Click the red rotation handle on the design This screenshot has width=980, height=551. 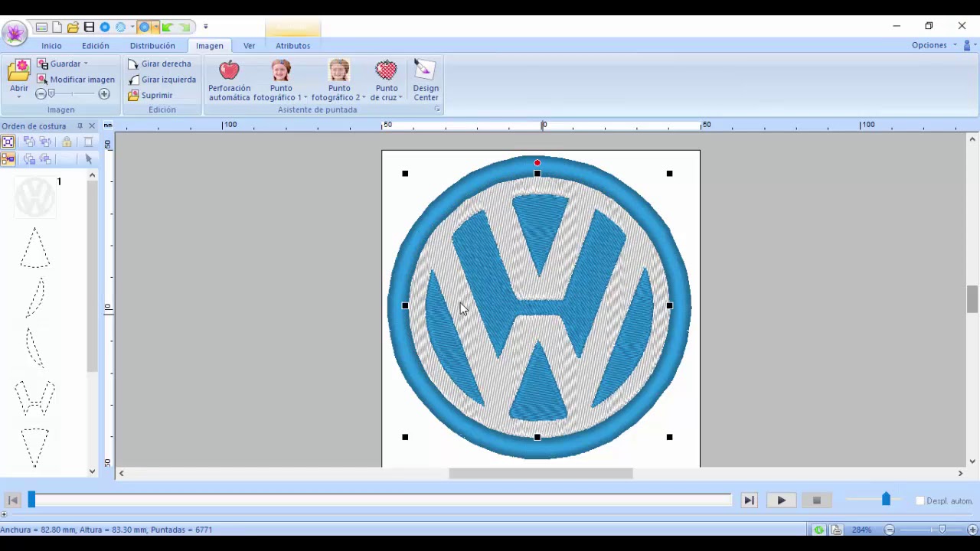click(537, 163)
